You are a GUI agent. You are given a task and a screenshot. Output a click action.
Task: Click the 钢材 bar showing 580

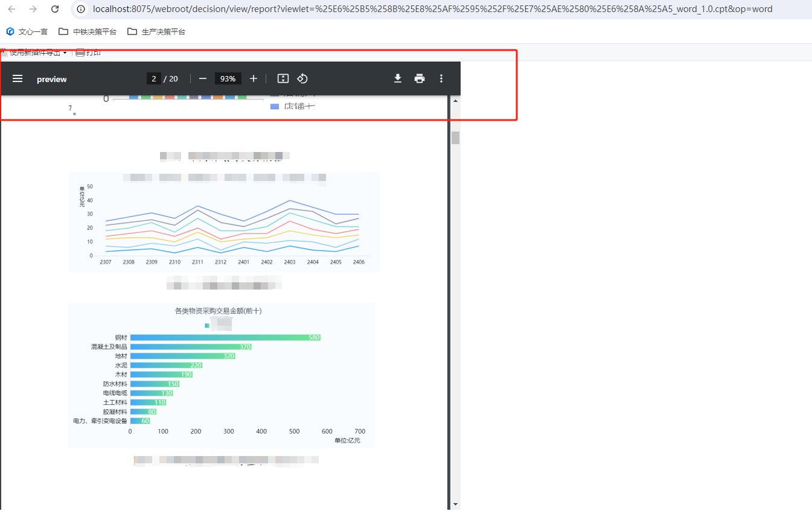pos(225,338)
